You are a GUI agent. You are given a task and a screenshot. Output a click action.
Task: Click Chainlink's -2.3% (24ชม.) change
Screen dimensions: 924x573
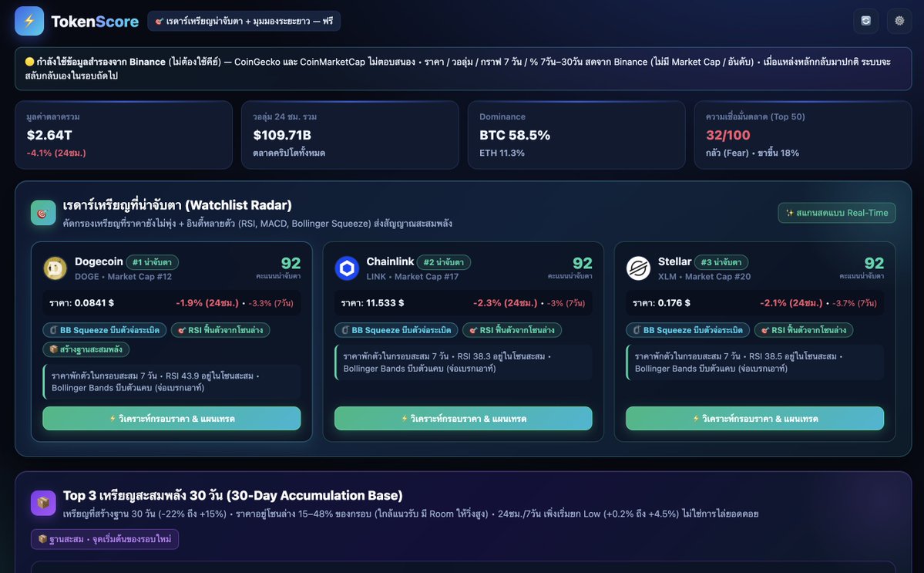coord(506,303)
